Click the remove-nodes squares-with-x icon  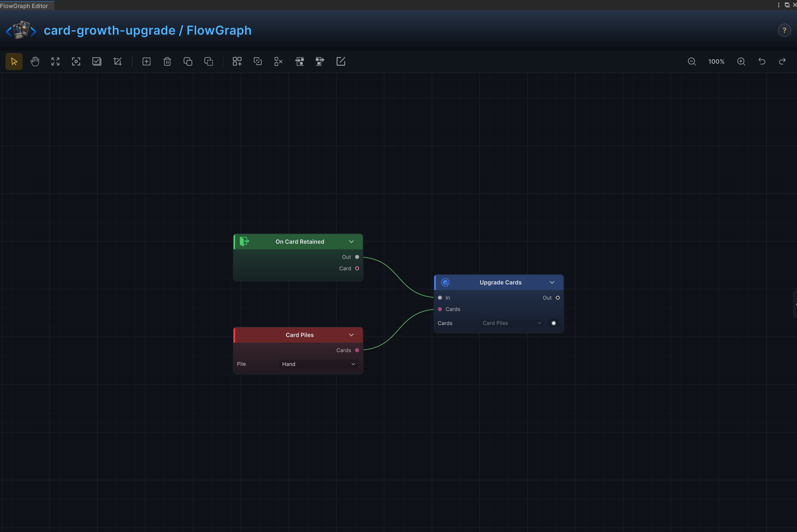tap(278, 61)
